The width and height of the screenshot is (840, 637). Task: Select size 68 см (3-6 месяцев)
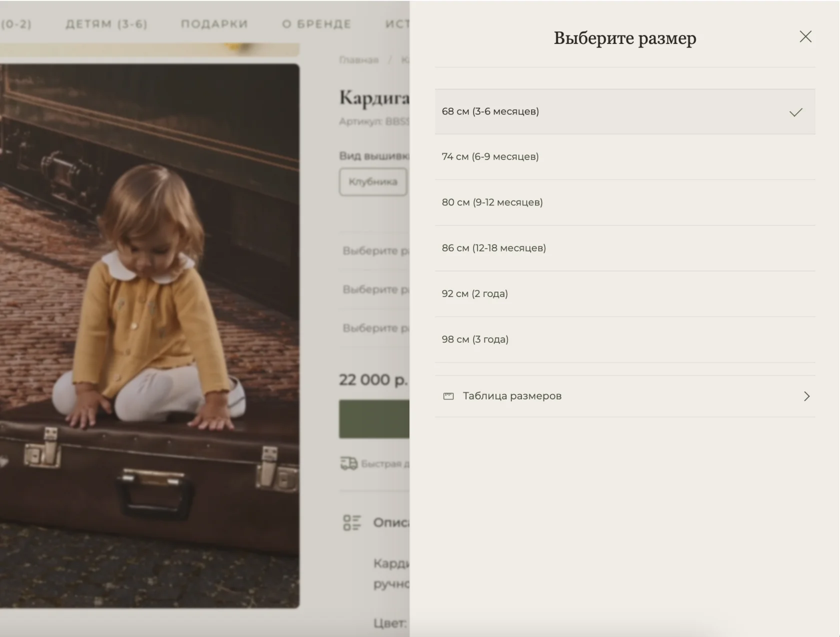pyautogui.click(x=624, y=111)
